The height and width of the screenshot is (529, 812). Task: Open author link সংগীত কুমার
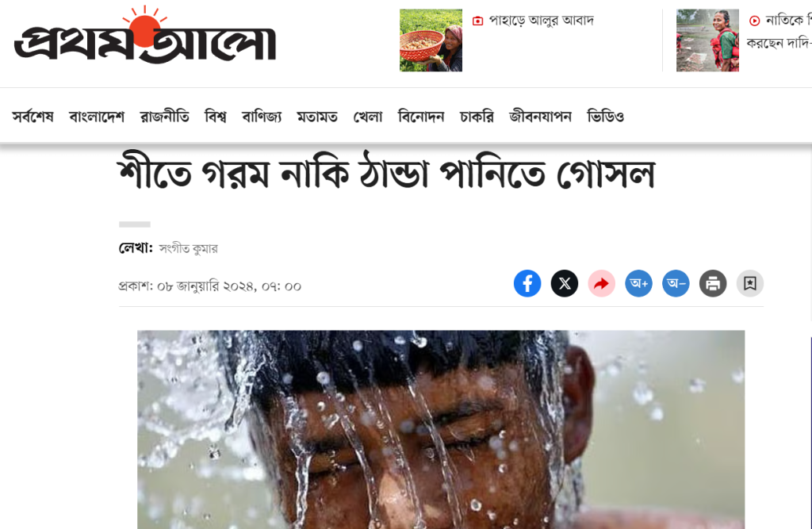point(189,249)
